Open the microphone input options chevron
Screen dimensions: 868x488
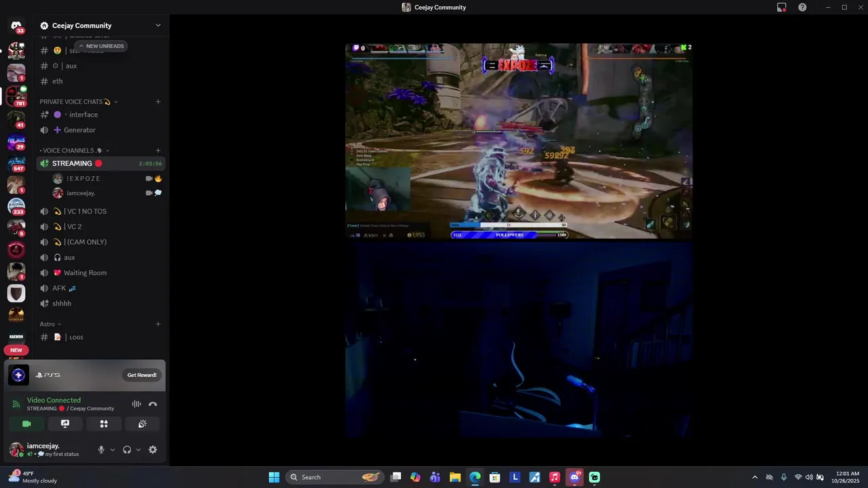113,449
